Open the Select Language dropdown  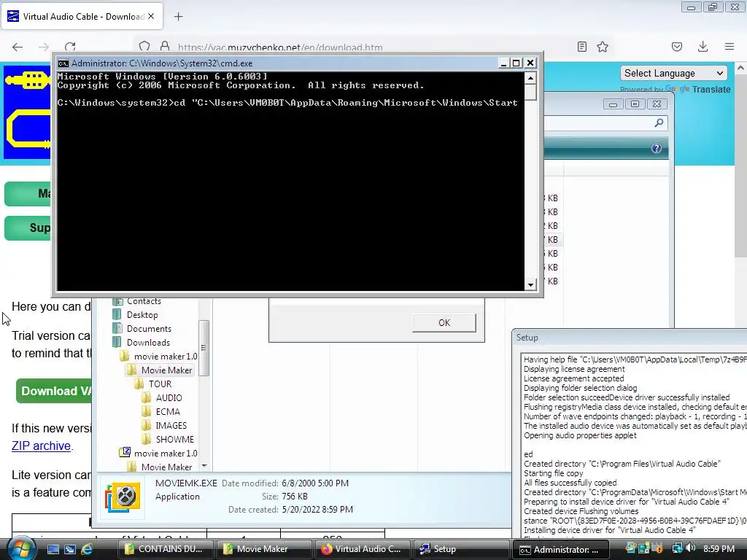click(673, 74)
